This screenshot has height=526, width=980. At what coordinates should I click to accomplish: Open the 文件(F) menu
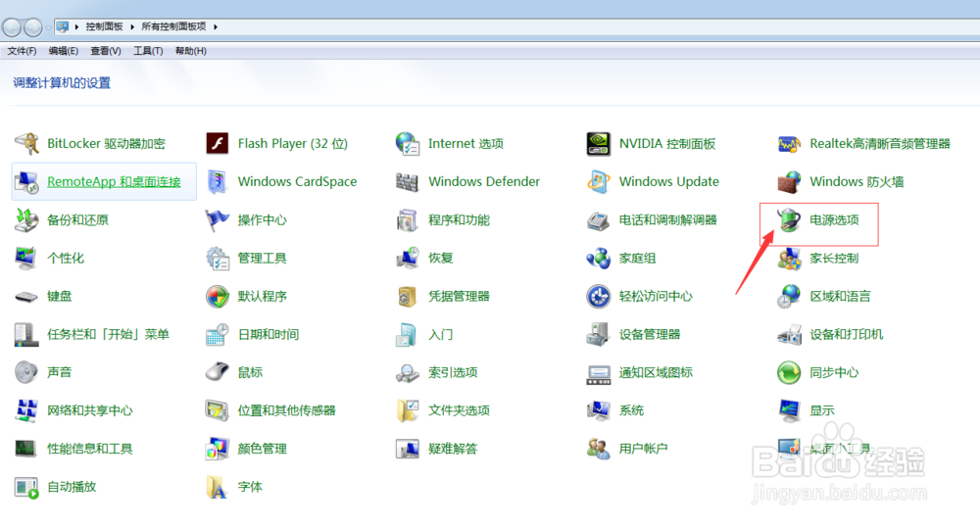click(x=22, y=51)
